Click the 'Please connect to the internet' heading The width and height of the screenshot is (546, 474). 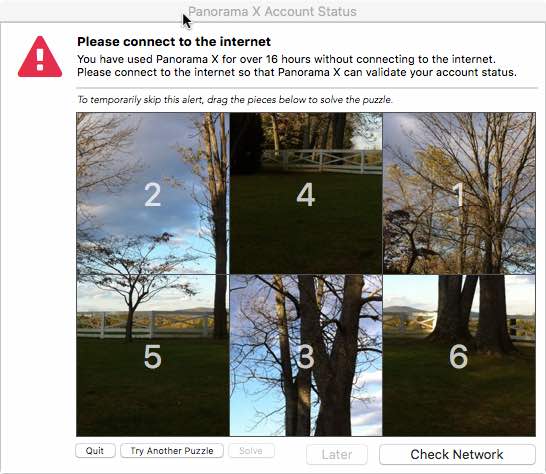tap(174, 42)
